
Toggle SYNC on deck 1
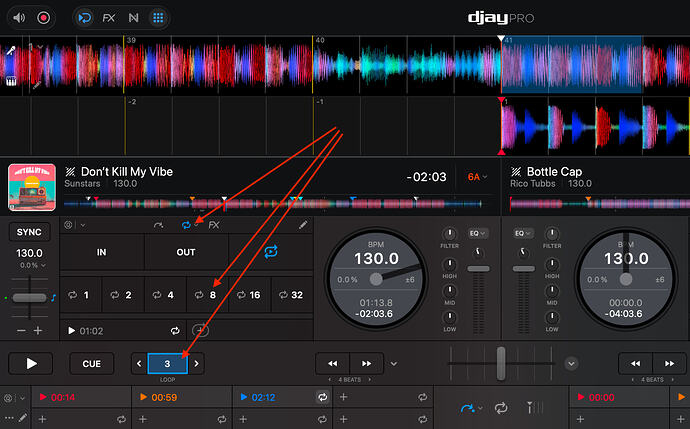29,232
